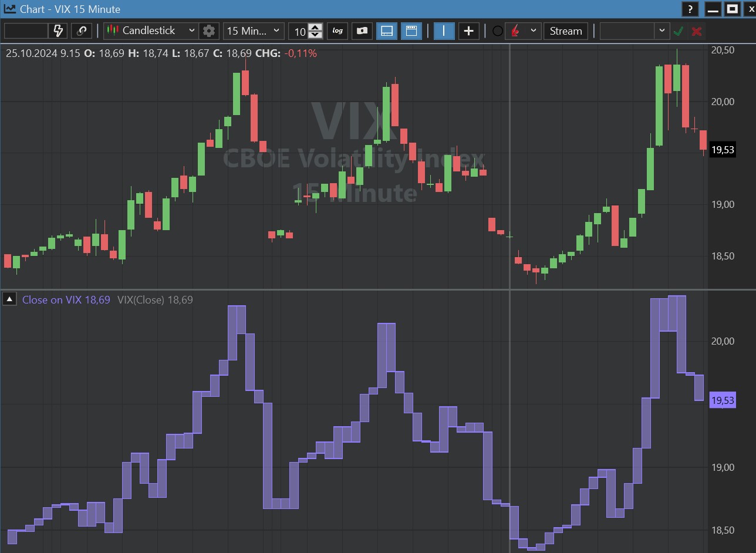Expand the drawing tool dropdown arrow
Viewport: 756px width, 553px height.
(x=534, y=31)
